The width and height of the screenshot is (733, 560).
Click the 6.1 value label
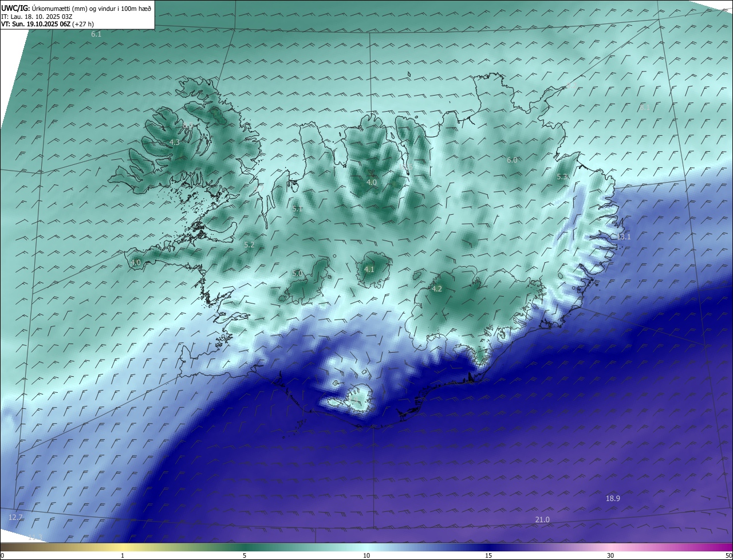pyautogui.click(x=96, y=35)
